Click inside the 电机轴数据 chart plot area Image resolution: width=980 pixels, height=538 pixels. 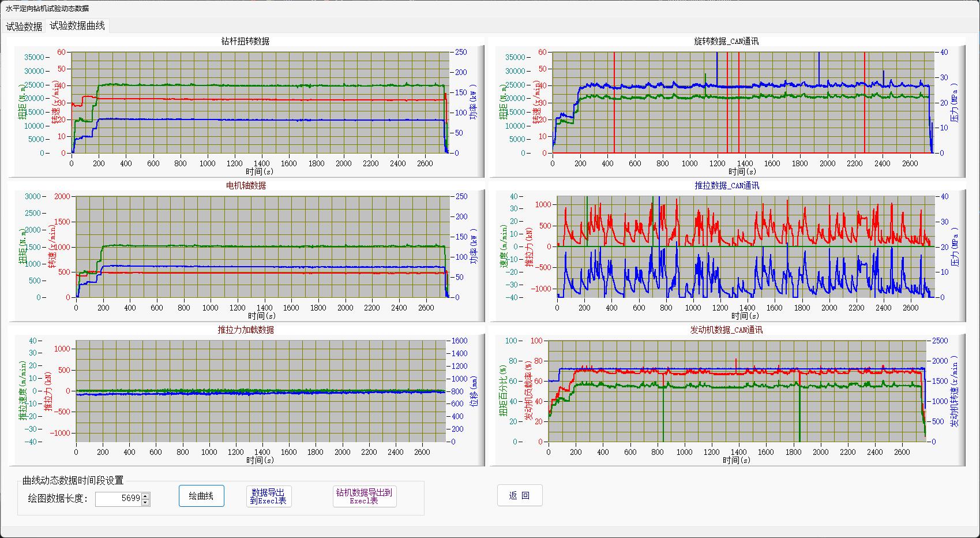tap(262, 246)
